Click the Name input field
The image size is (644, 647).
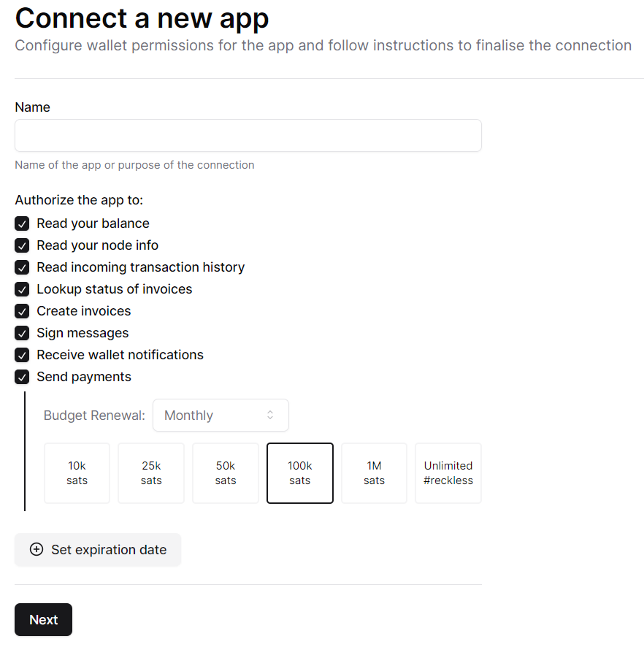(x=248, y=136)
